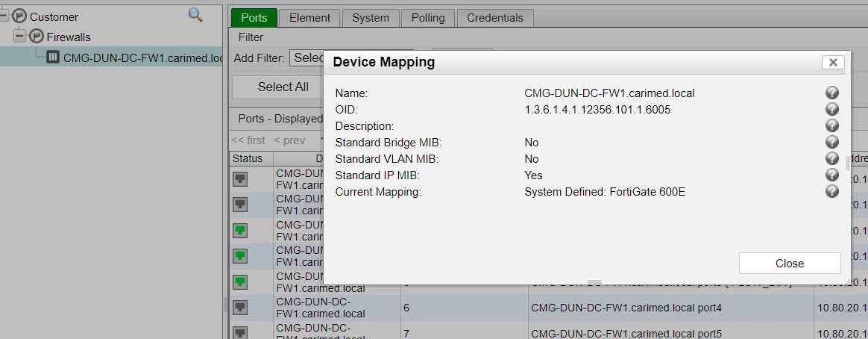The image size is (868, 339).
Task: Open the Add Filter dropdown
Action: point(306,57)
